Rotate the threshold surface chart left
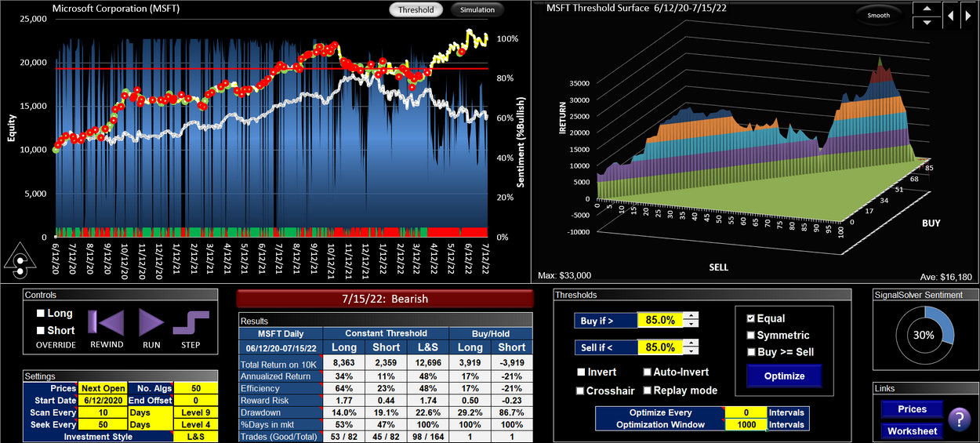This screenshot has width=980, height=443. pos(950,15)
